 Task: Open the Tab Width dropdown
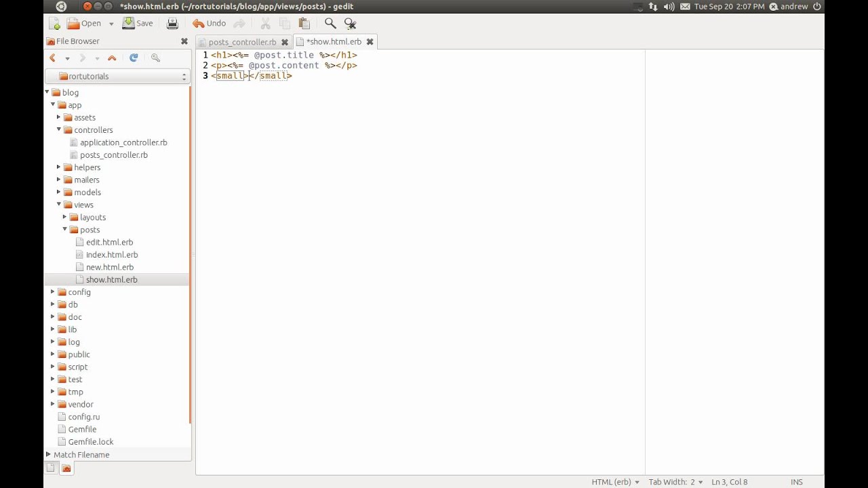(675, 482)
